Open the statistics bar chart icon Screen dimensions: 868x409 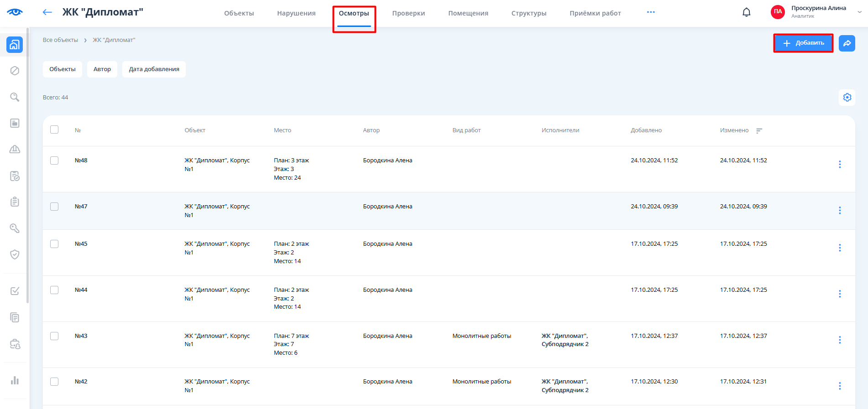click(15, 380)
